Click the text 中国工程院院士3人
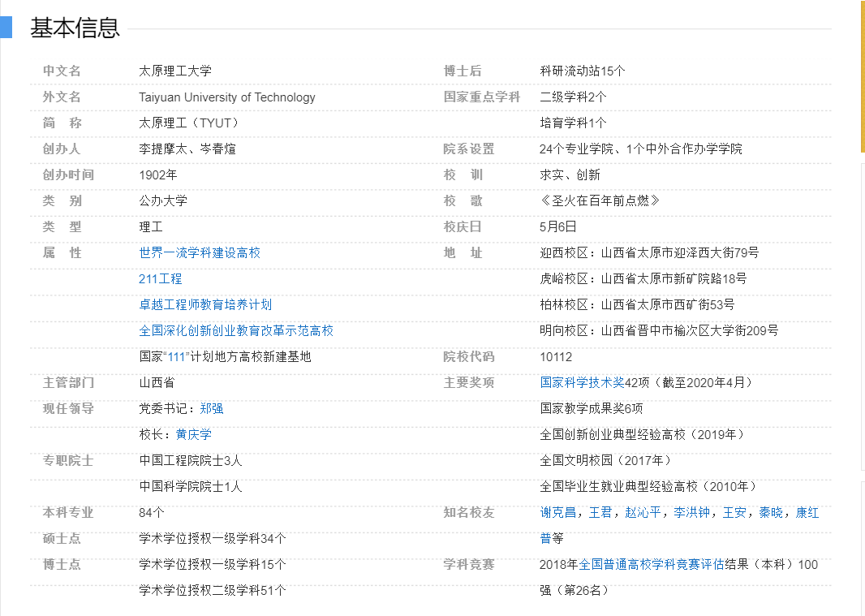This screenshot has width=865, height=616. [191, 460]
